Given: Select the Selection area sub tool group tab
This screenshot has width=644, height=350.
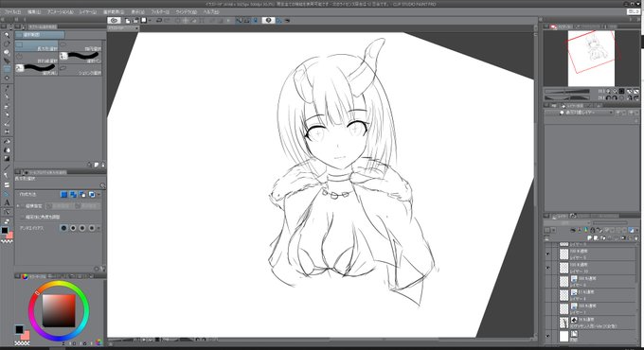Looking at the screenshot, I should [40, 35].
